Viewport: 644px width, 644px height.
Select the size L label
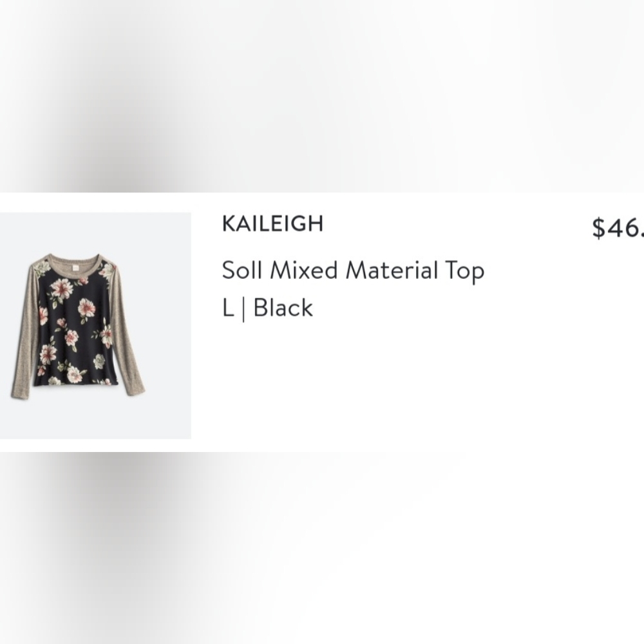[227, 308]
